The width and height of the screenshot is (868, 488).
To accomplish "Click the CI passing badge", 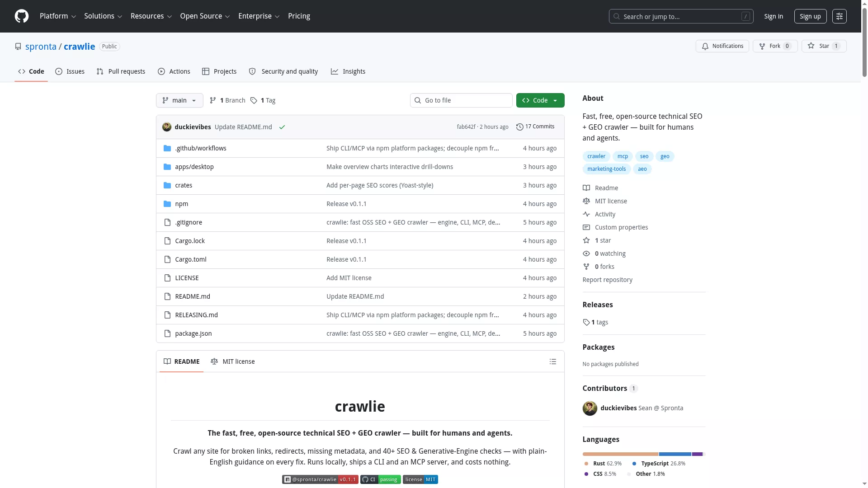I will coord(381,479).
